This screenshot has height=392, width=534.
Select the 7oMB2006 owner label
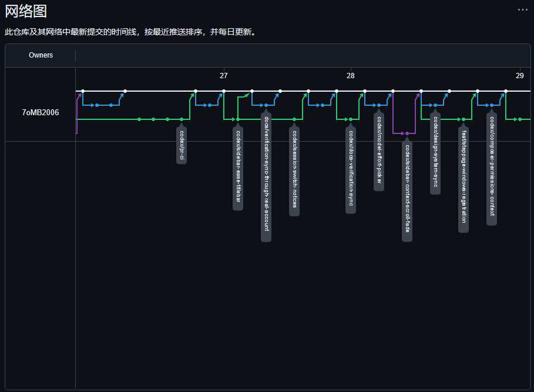(40, 112)
